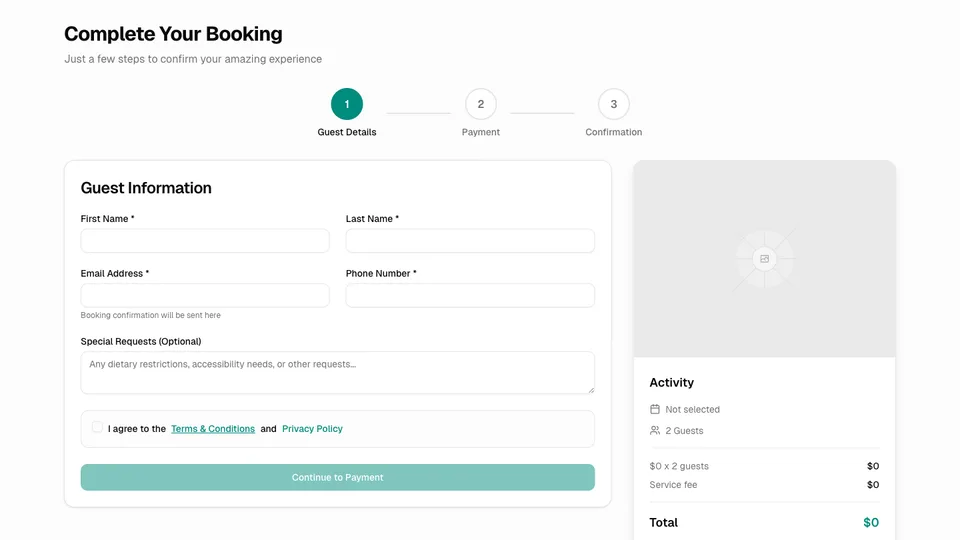Click the 'Phone Number *' label
Viewport: 960px width, 540px height.
[x=381, y=274]
